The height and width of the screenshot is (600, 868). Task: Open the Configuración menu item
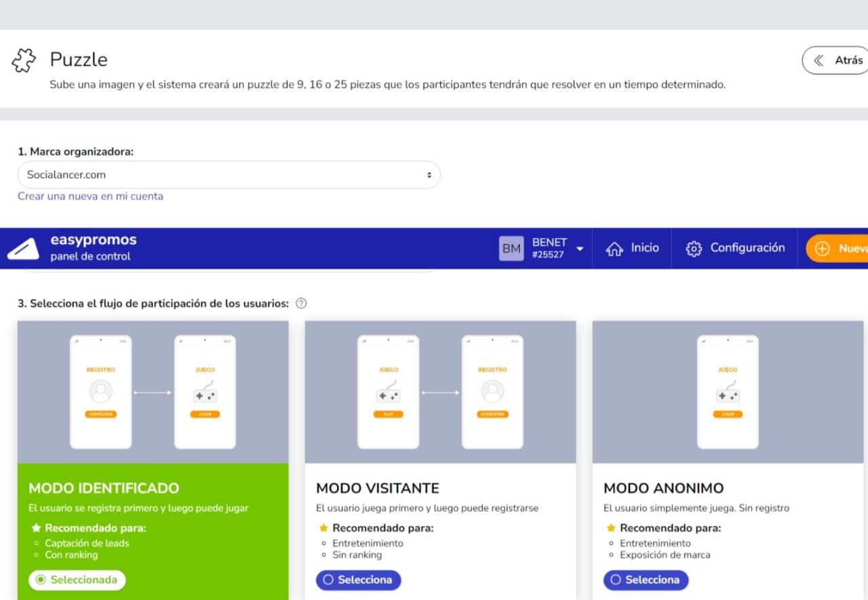[x=735, y=248]
